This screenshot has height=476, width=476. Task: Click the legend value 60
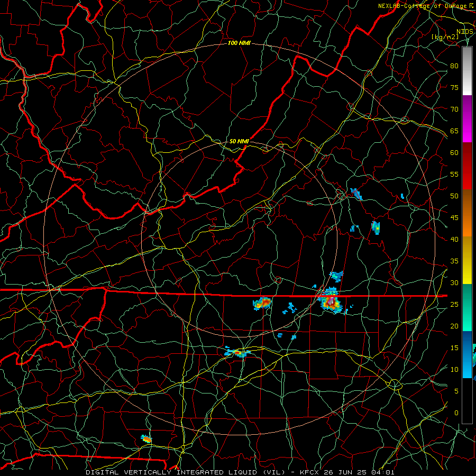(x=454, y=153)
